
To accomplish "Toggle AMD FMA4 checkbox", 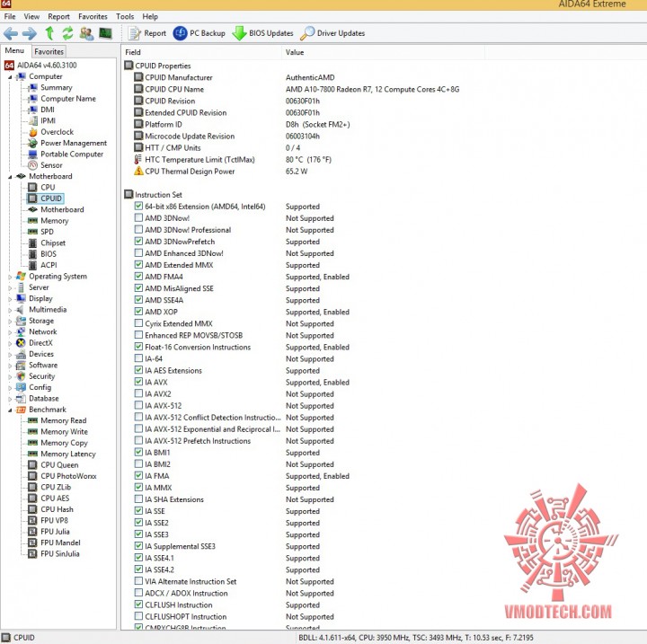I will tap(138, 276).
